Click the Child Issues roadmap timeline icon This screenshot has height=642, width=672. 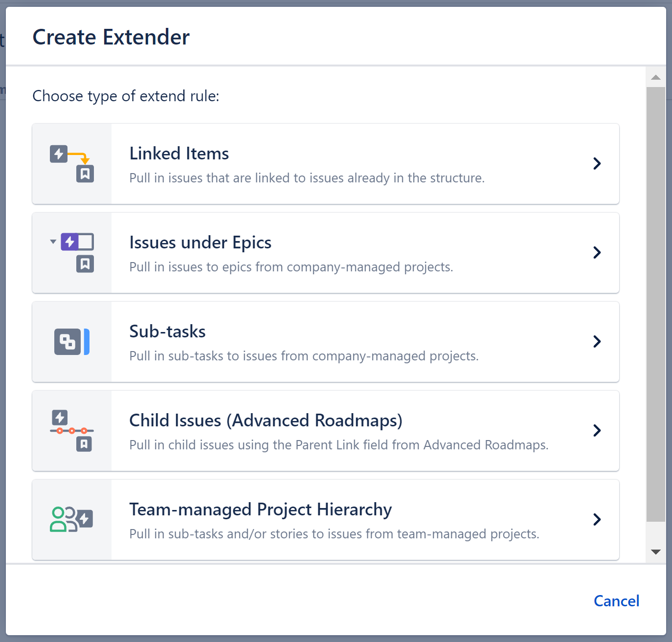click(x=71, y=430)
